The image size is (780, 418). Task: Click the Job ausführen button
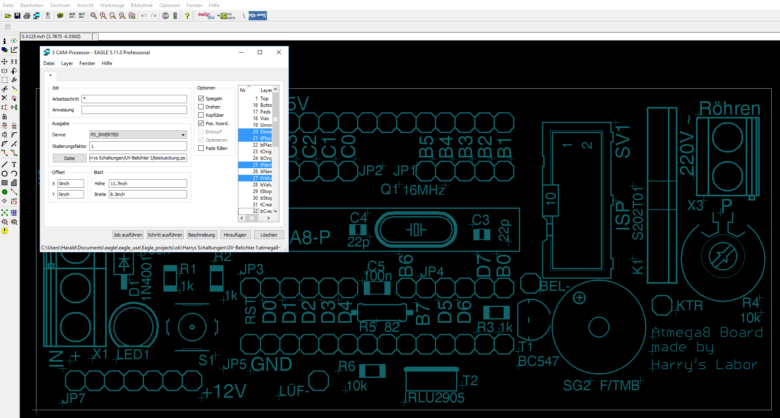pos(128,234)
